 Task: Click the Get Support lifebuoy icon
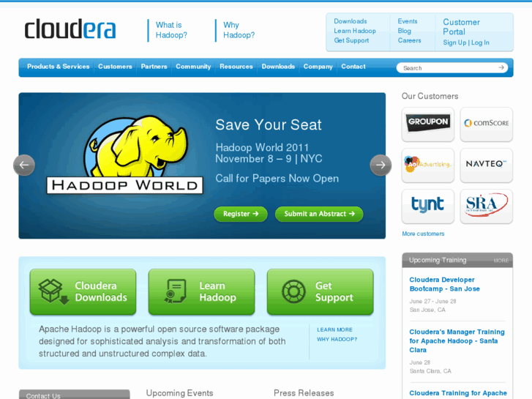[293, 291]
